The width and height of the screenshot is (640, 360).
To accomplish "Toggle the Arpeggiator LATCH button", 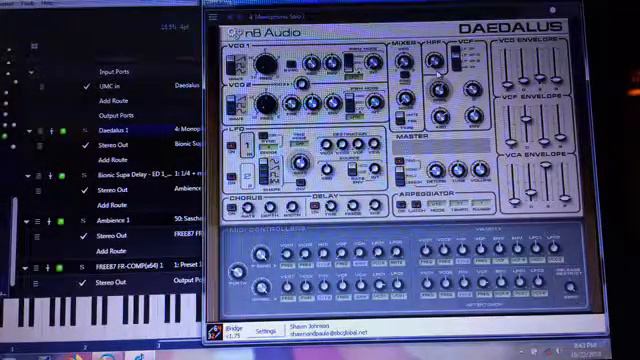I will 416,204.
